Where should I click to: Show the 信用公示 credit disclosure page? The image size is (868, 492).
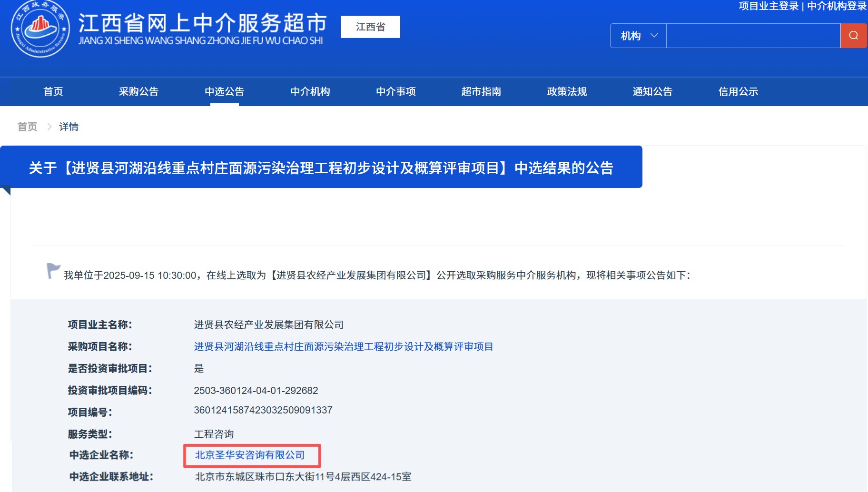pos(738,91)
